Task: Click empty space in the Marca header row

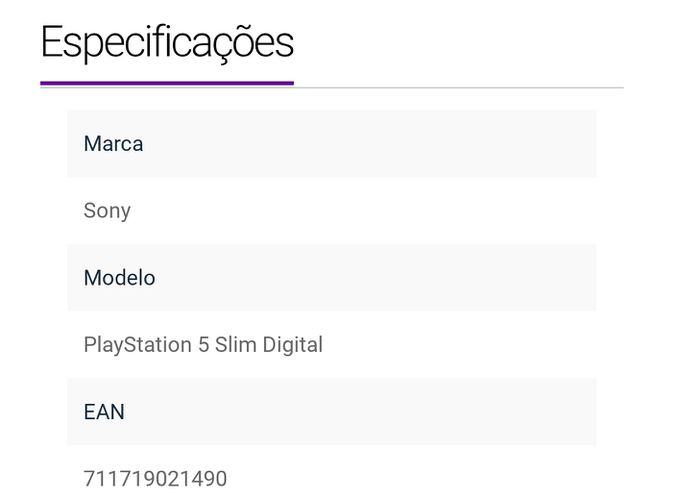Action: pyautogui.click(x=370, y=144)
